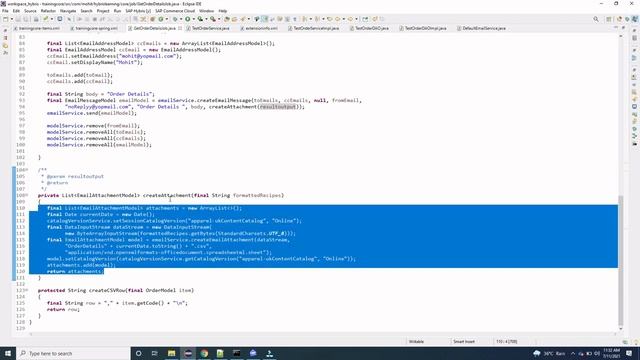
Task: Click the Forward navigation arrow icon
Action: (350, 19)
